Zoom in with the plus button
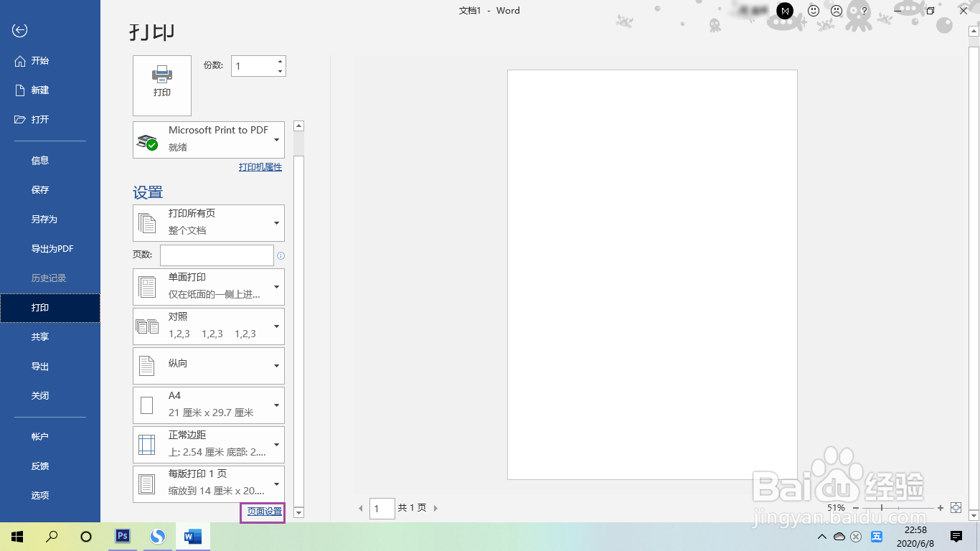This screenshot has height=551, width=980. [x=941, y=508]
